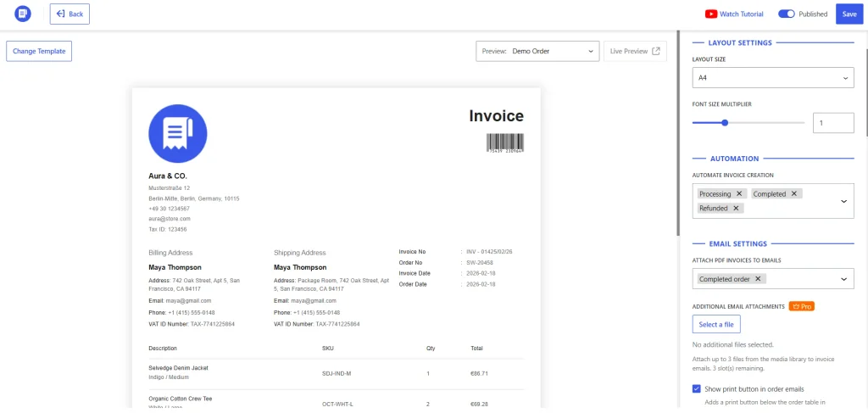868x413 pixels.
Task: Click the Email Settings section heading
Action: tap(737, 243)
